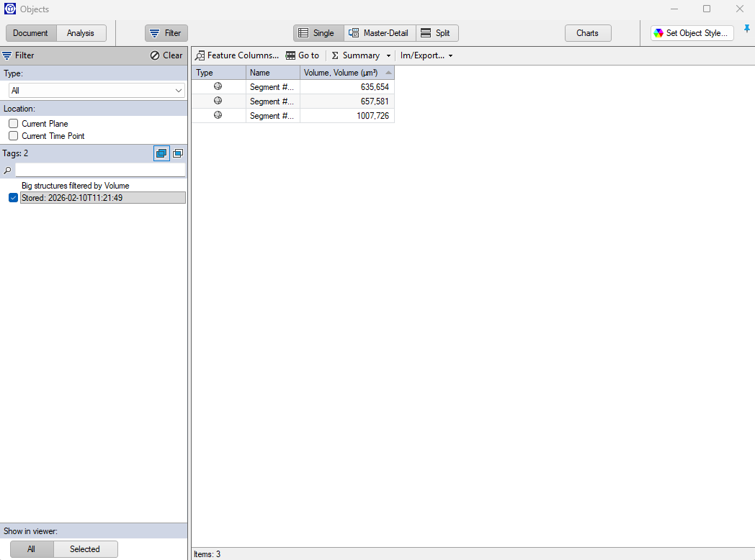
Task: Select the Master-Detail view tab
Action: pyautogui.click(x=379, y=32)
